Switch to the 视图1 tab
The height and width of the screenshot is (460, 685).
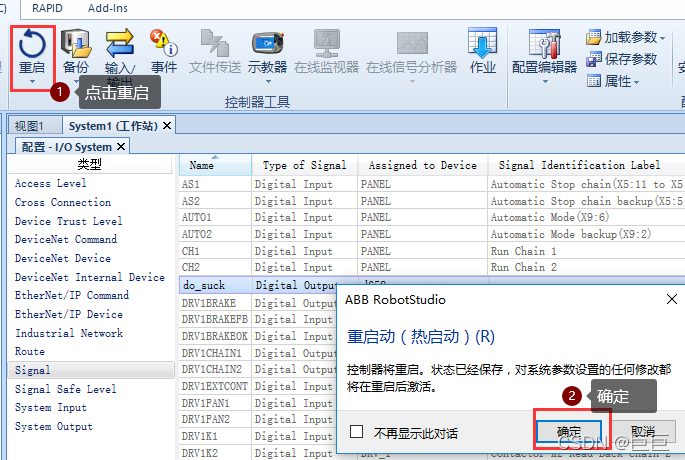[29, 126]
